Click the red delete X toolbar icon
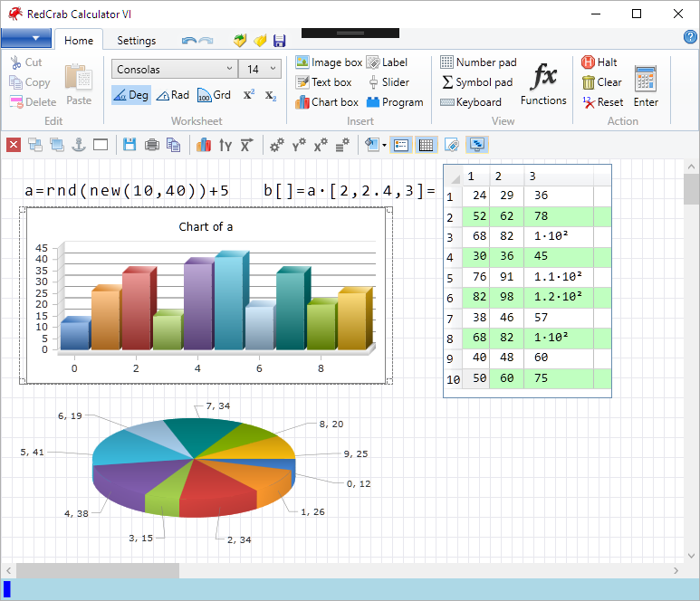This screenshot has height=601, width=700. coord(14,145)
